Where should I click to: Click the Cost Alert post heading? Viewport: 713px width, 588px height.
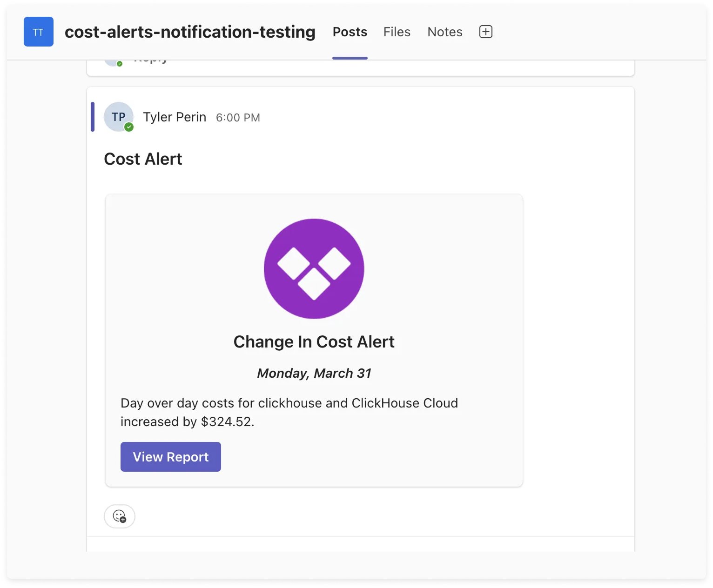point(143,159)
